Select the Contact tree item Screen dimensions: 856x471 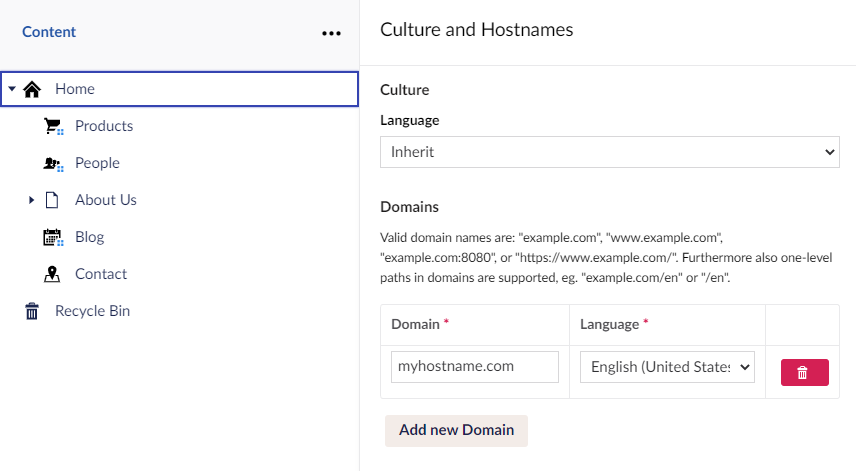click(x=101, y=274)
